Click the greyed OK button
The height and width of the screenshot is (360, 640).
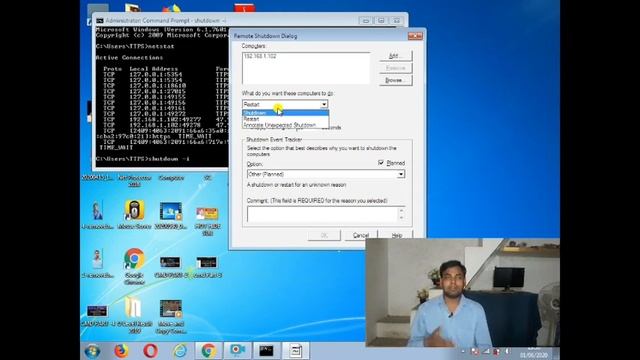point(324,236)
